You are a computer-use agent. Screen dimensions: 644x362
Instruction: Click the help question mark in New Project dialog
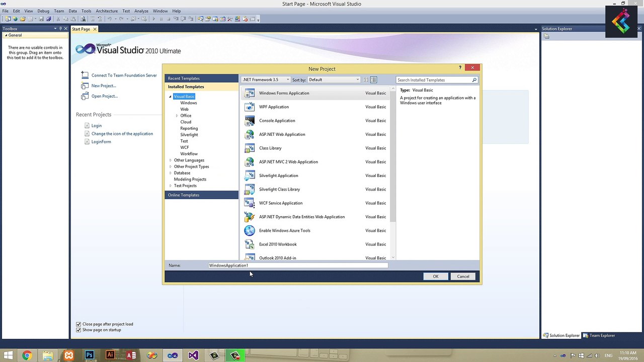coord(460,67)
